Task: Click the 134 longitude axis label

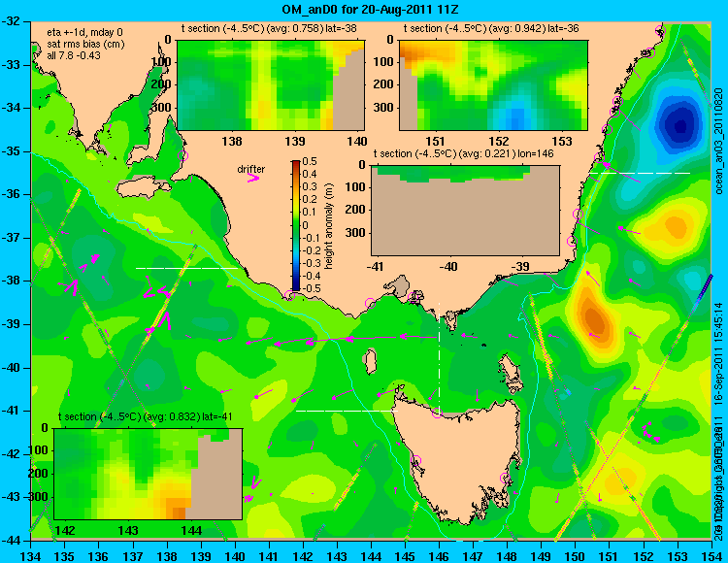Action: (x=31, y=555)
